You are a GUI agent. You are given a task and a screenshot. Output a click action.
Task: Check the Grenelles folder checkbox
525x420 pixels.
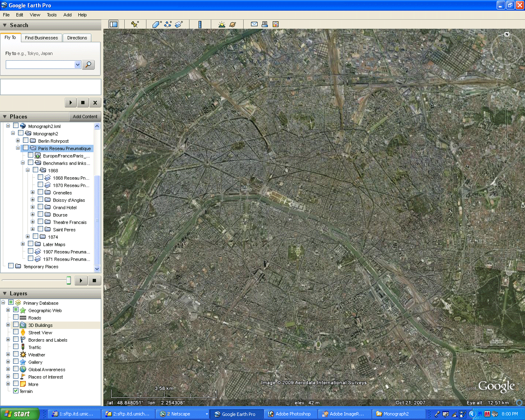tap(41, 192)
